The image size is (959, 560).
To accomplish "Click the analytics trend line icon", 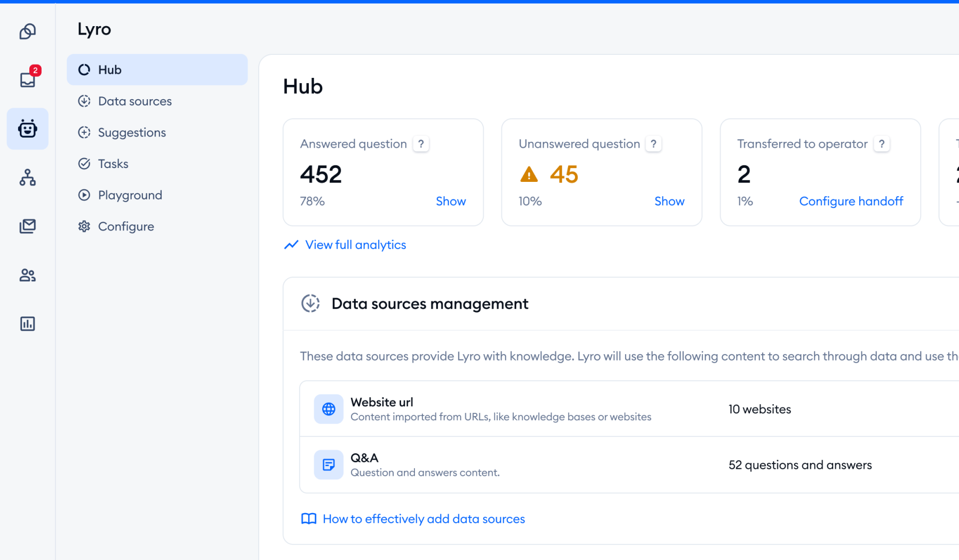I will [x=291, y=245].
